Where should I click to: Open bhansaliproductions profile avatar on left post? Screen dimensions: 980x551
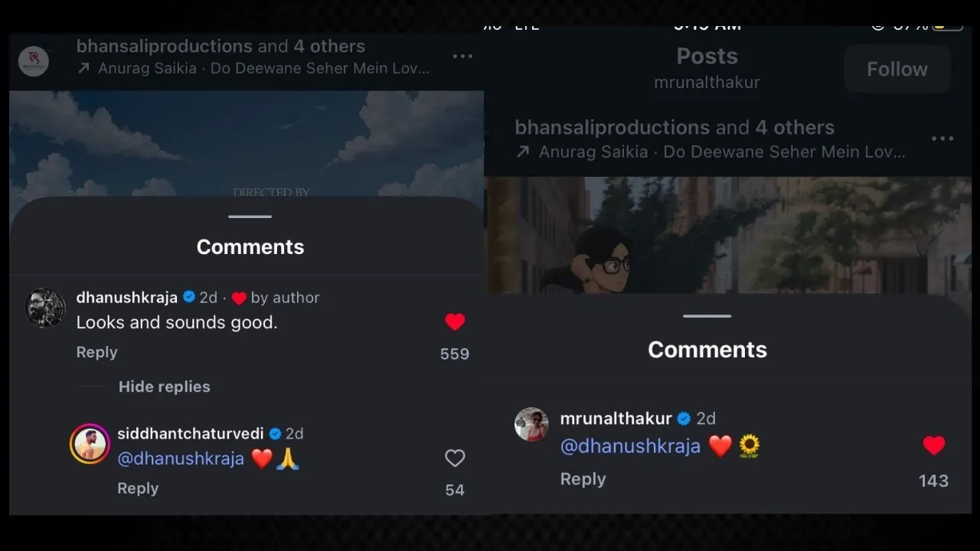(x=34, y=61)
